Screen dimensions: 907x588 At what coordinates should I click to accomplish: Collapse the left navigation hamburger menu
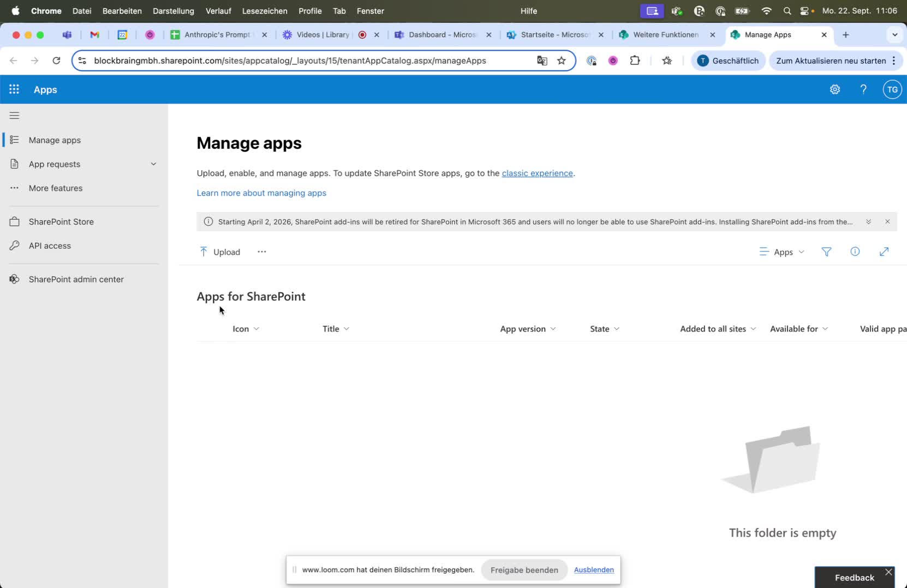tap(15, 116)
